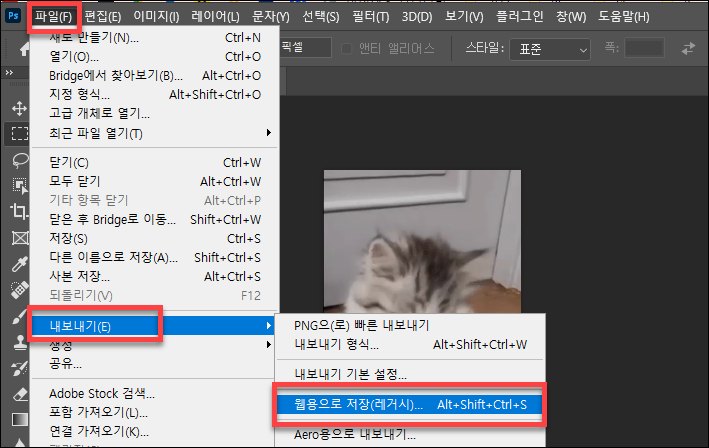Open the 파일(F) menu
The width and height of the screenshot is (709, 448).
click(x=54, y=17)
